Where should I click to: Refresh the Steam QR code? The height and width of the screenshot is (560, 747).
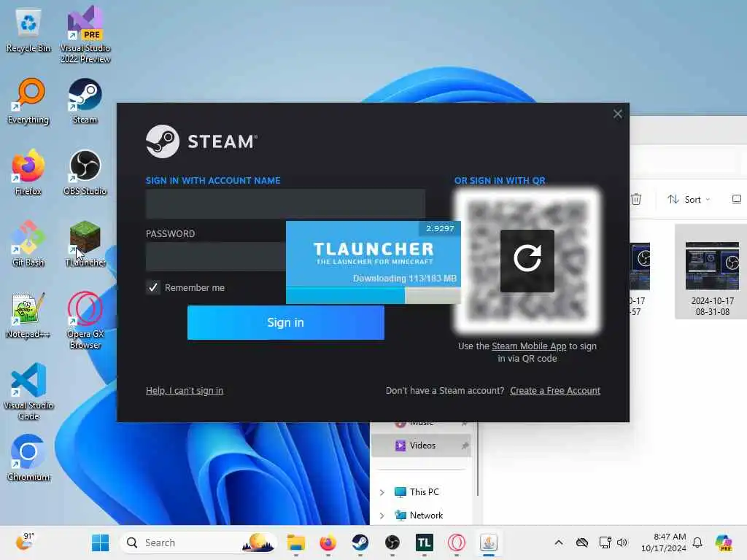[527, 260]
